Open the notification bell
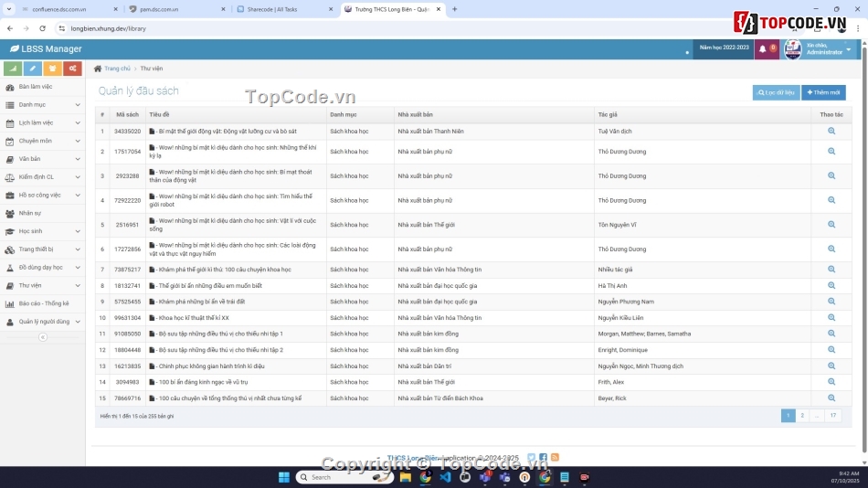 [x=763, y=49]
